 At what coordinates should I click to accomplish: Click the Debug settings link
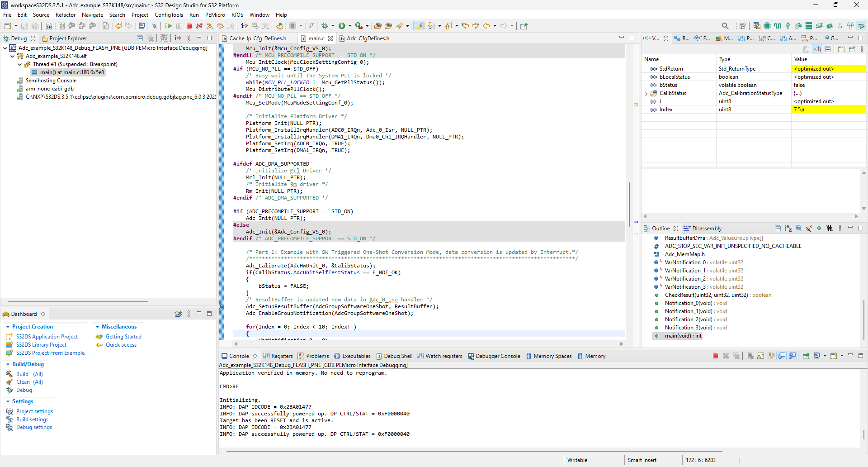pyautogui.click(x=33, y=427)
